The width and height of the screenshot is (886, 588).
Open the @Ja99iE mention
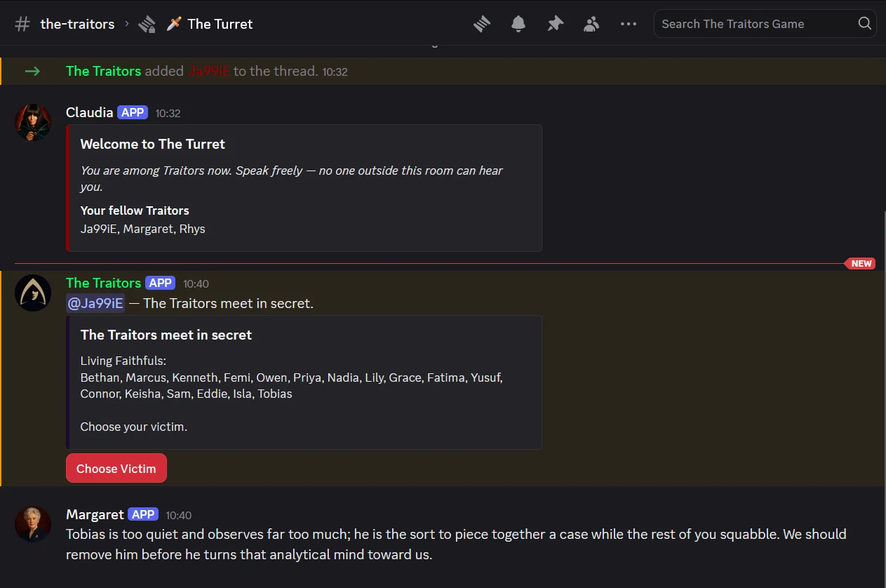95,303
